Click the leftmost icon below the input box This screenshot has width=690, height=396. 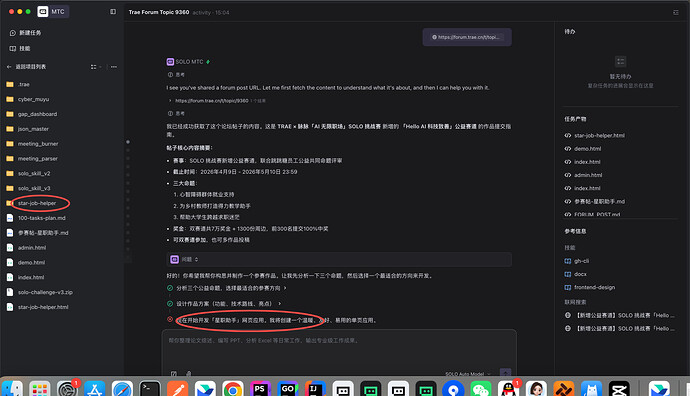174,374
